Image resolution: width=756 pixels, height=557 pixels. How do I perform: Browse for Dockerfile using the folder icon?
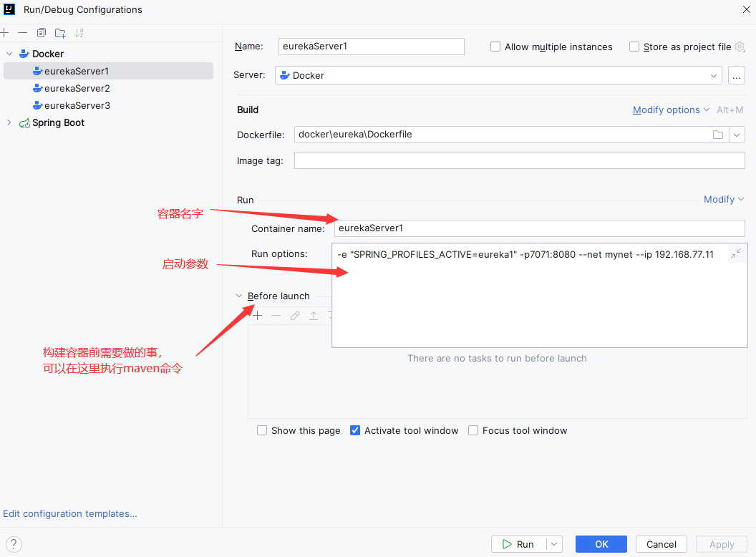(x=718, y=135)
